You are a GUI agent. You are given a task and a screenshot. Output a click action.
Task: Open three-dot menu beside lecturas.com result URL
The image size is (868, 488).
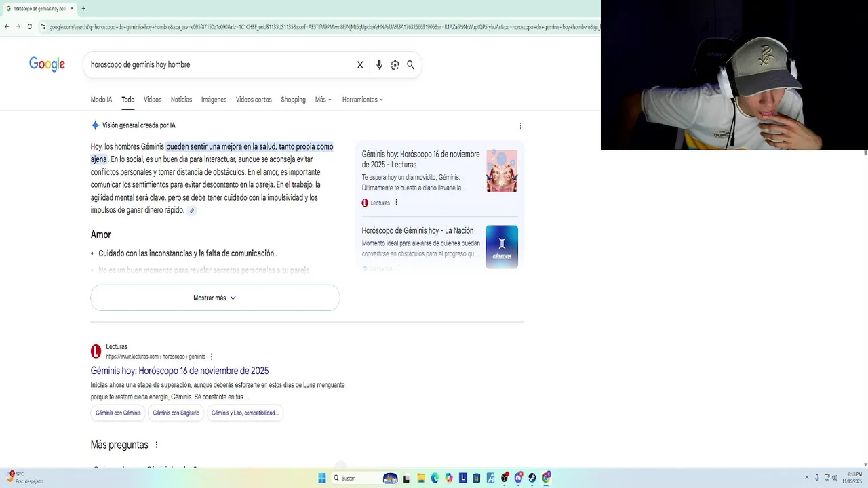pos(212,357)
